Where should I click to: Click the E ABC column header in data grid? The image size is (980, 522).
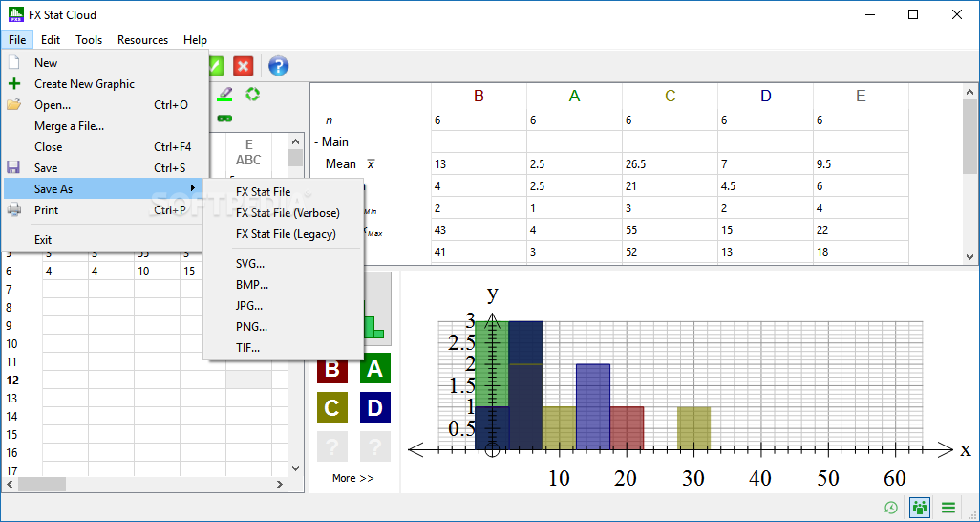click(248, 153)
